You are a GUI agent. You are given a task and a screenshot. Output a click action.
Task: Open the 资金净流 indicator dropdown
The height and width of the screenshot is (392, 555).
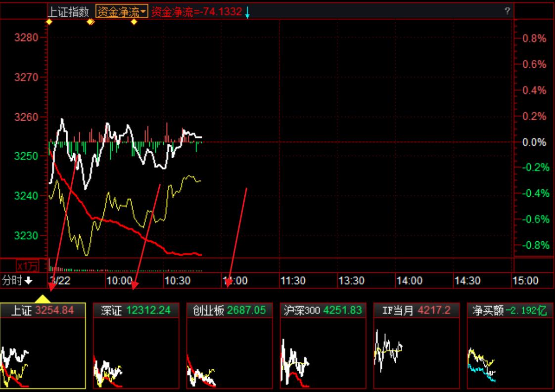(122, 12)
